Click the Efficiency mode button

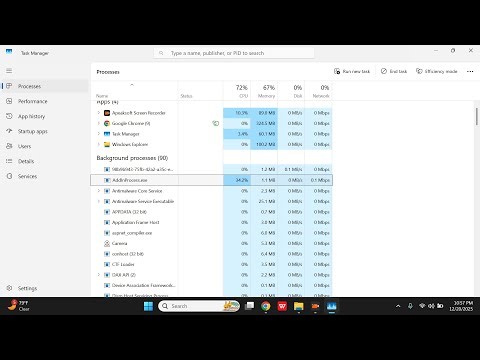pyautogui.click(x=437, y=71)
